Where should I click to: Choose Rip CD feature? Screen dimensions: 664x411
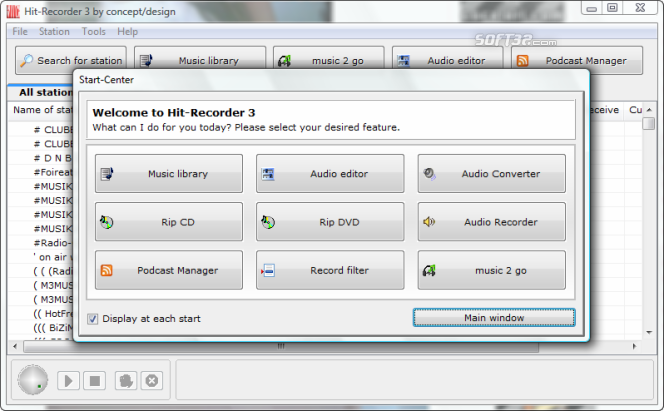[x=169, y=222]
